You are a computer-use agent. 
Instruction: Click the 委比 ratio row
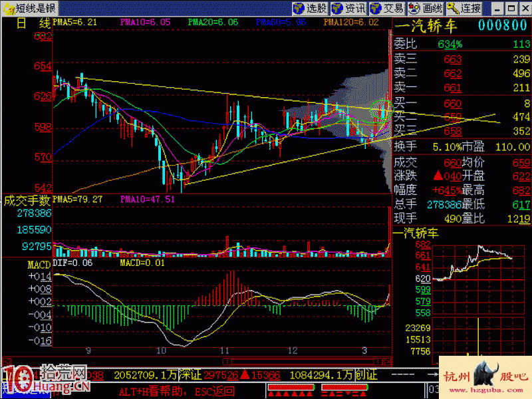(462, 44)
